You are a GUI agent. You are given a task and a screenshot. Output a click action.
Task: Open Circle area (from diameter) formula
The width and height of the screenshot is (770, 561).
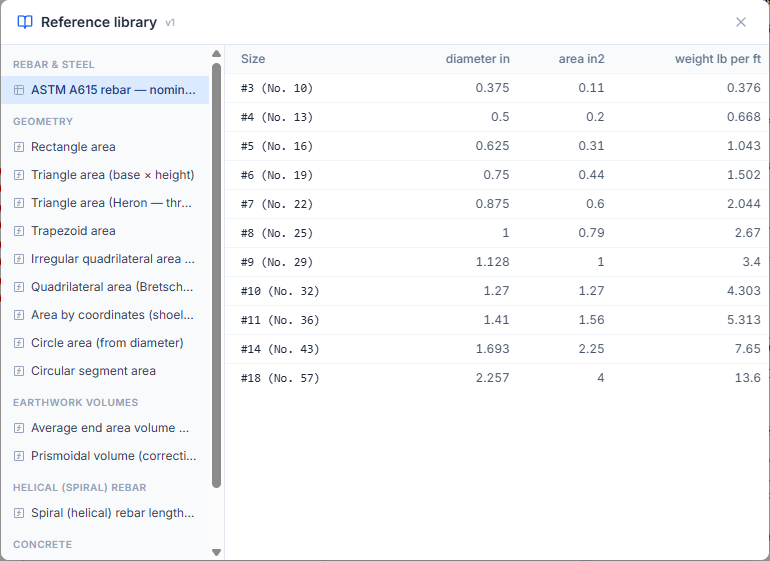pos(105,343)
